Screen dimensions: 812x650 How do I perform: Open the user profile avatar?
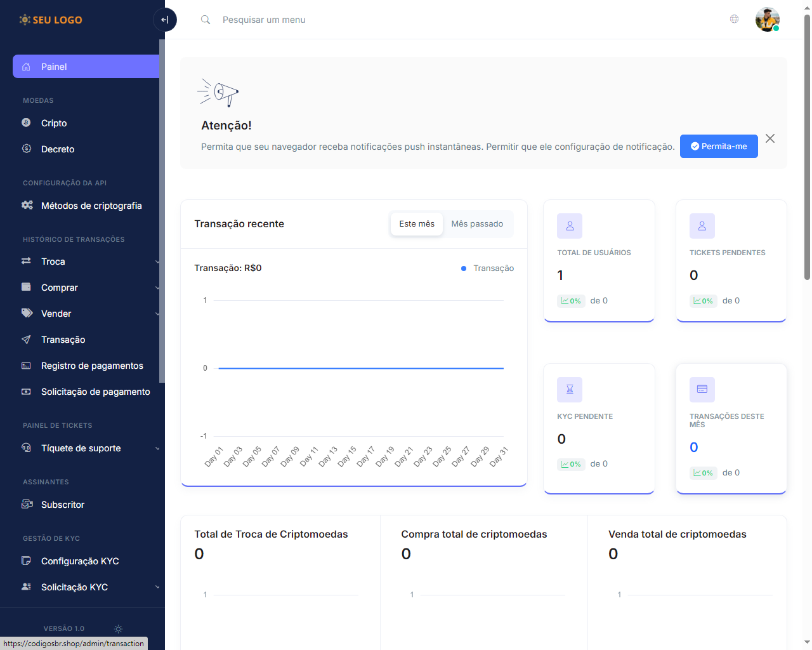(767, 20)
